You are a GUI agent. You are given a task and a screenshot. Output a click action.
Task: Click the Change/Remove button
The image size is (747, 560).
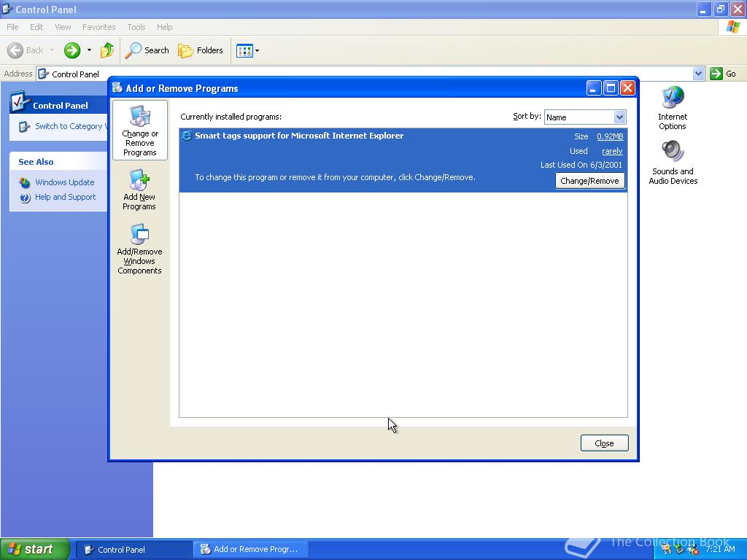tap(589, 181)
